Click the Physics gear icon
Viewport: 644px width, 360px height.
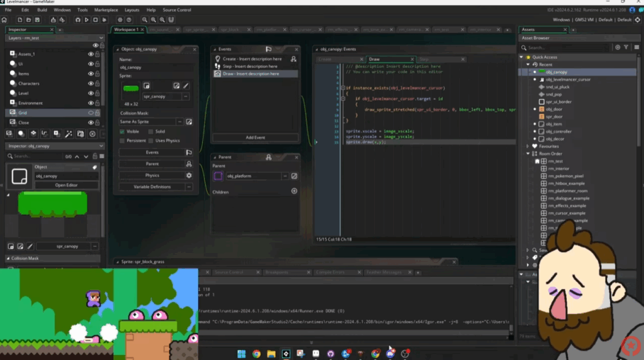189,176
